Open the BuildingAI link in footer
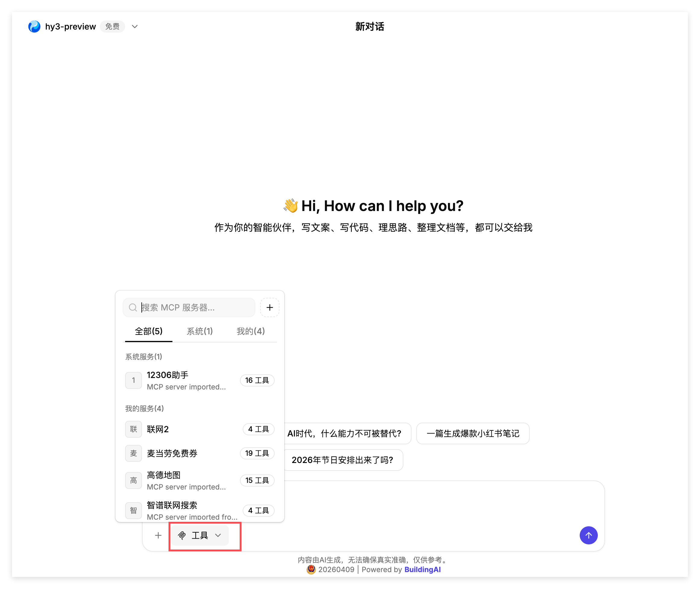The image size is (700, 589). point(422,569)
